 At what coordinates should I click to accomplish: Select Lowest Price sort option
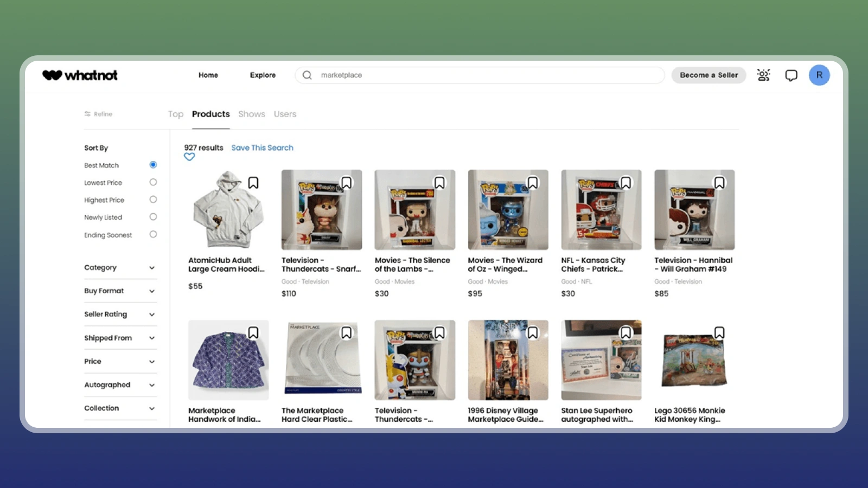pos(153,182)
